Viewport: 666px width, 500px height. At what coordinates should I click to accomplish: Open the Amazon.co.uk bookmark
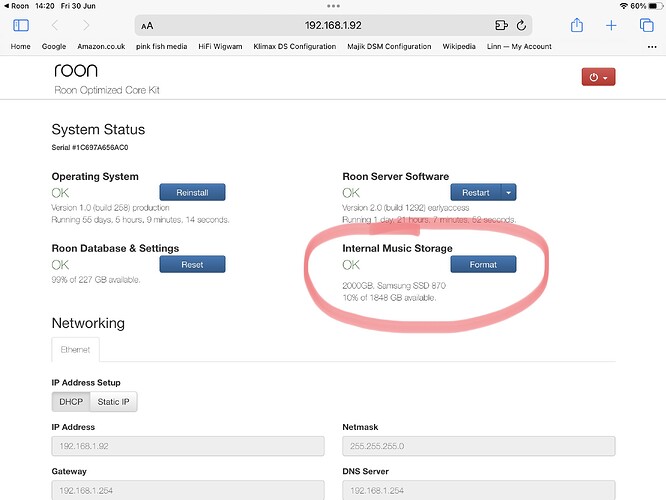click(x=101, y=46)
